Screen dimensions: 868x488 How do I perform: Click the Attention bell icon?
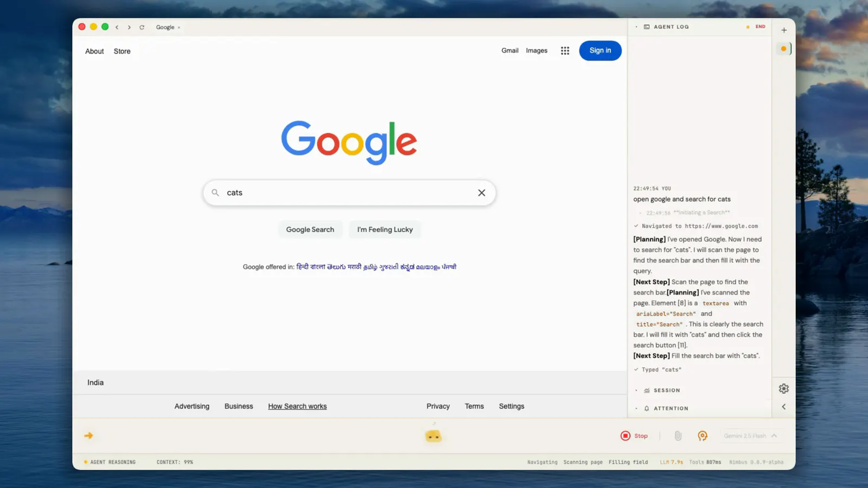pyautogui.click(x=647, y=408)
